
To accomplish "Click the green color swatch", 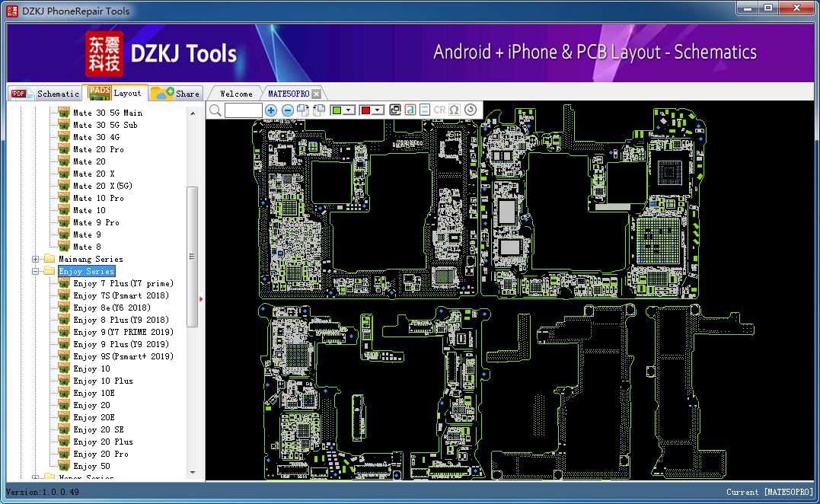I will (x=337, y=110).
